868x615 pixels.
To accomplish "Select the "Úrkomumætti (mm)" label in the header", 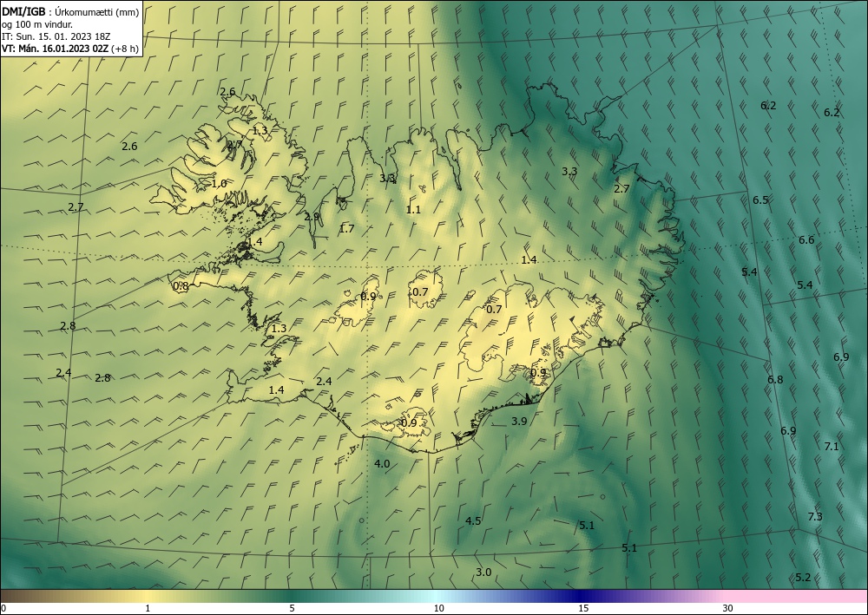I will point(97,13).
